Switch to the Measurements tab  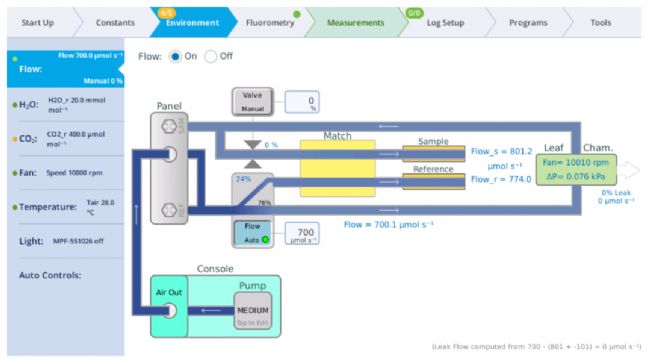click(x=356, y=23)
